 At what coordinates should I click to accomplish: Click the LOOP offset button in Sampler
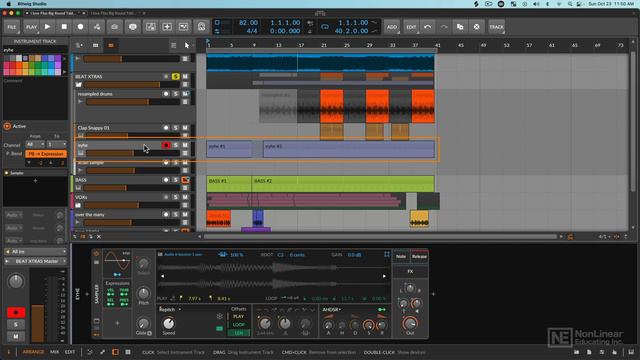(x=239, y=325)
